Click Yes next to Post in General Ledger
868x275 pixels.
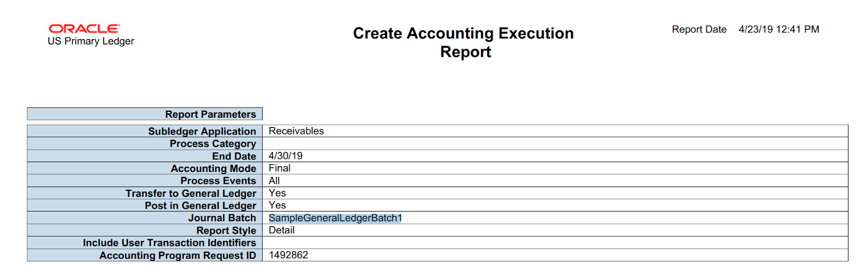click(x=277, y=206)
